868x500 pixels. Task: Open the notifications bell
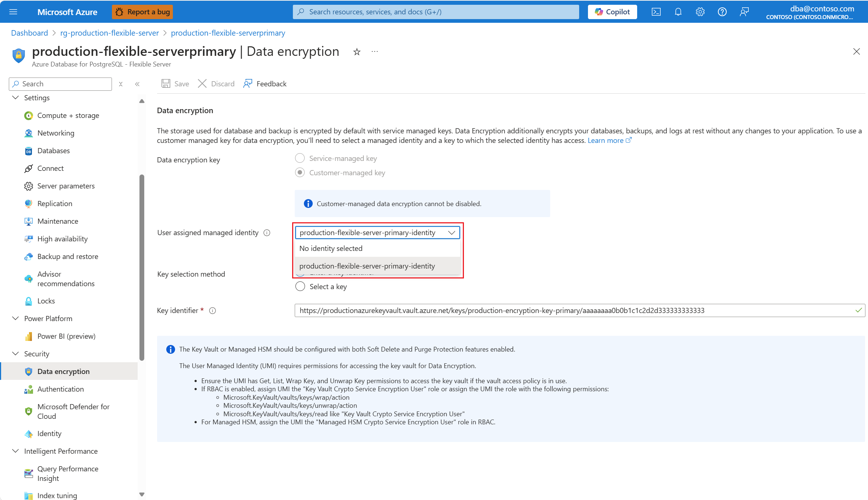[x=678, y=12]
